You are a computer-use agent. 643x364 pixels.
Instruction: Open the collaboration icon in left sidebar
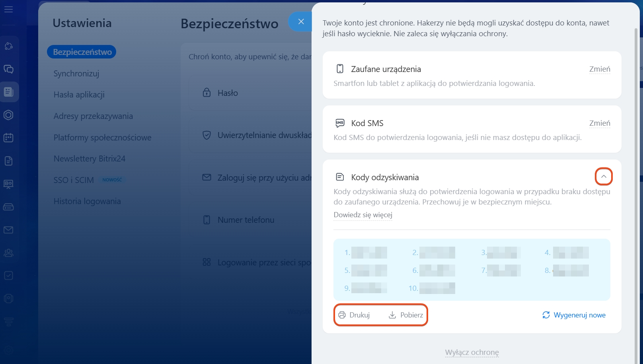tap(8, 46)
